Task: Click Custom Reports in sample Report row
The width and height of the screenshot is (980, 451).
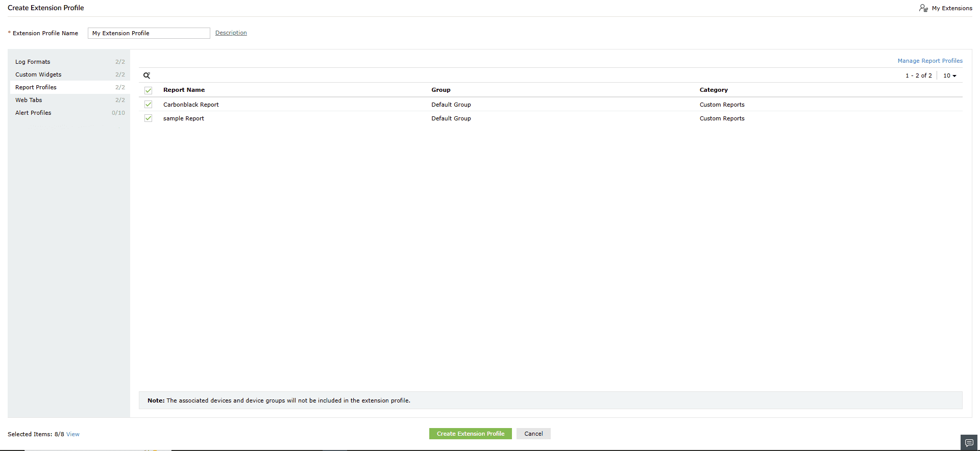Action: (722, 118)
